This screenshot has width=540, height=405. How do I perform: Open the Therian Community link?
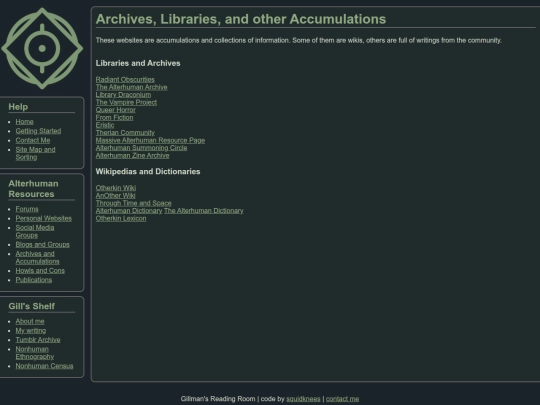[x=125, y=133]
